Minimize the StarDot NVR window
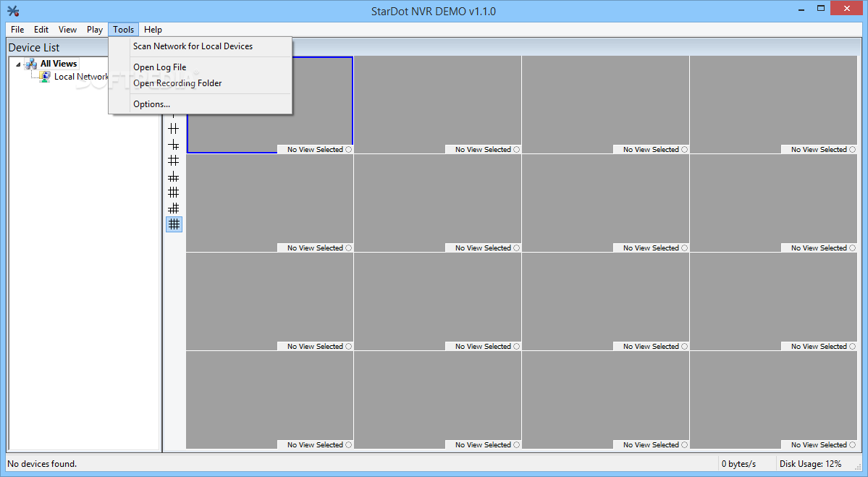This screenshot has width=868, height=477. [801, 9]
